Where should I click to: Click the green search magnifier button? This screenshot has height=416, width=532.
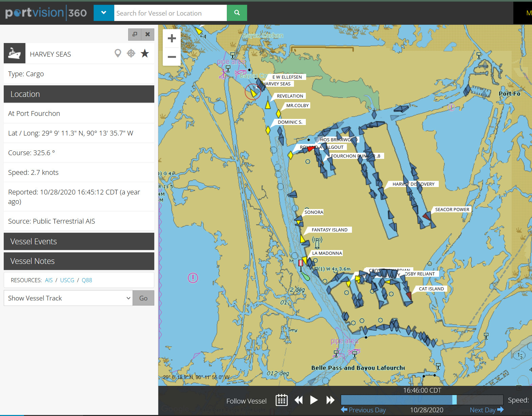tap(237, 13)
